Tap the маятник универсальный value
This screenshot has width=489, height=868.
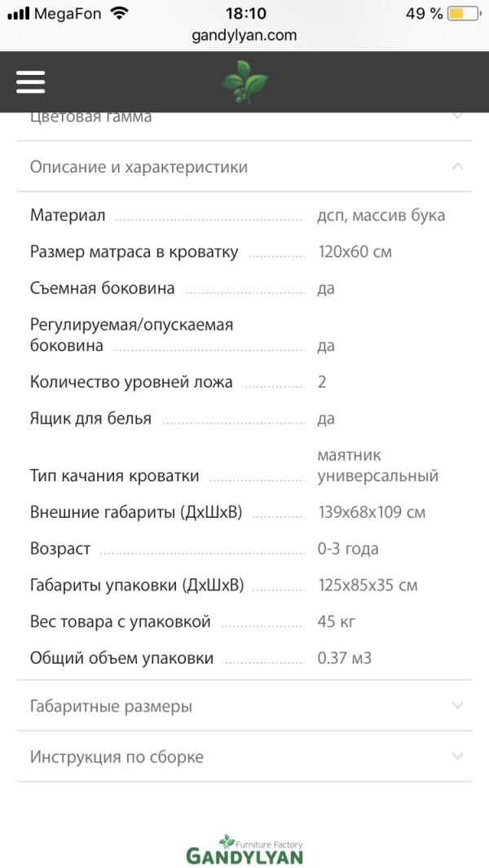[x=377, y=466]
